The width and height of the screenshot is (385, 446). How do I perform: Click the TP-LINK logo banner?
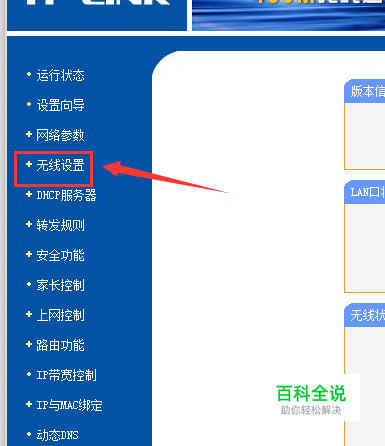[97, 15]
